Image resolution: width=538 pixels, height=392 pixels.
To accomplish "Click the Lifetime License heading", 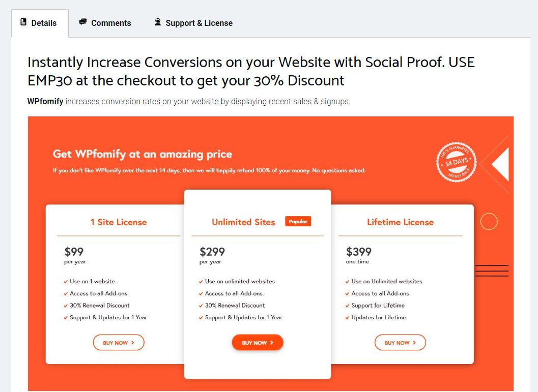I will pos(401,222).
